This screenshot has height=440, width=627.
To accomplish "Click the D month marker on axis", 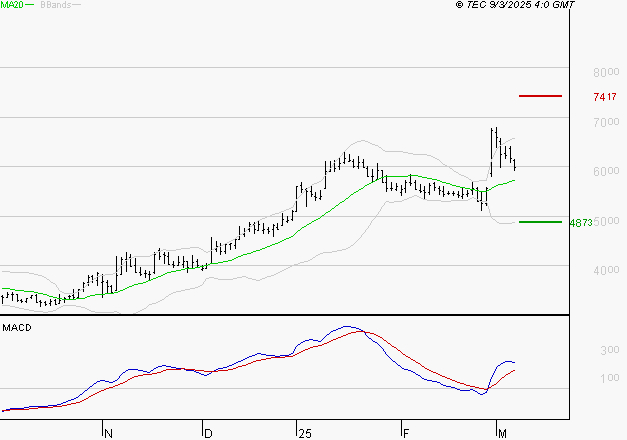I will click(208, 434).
